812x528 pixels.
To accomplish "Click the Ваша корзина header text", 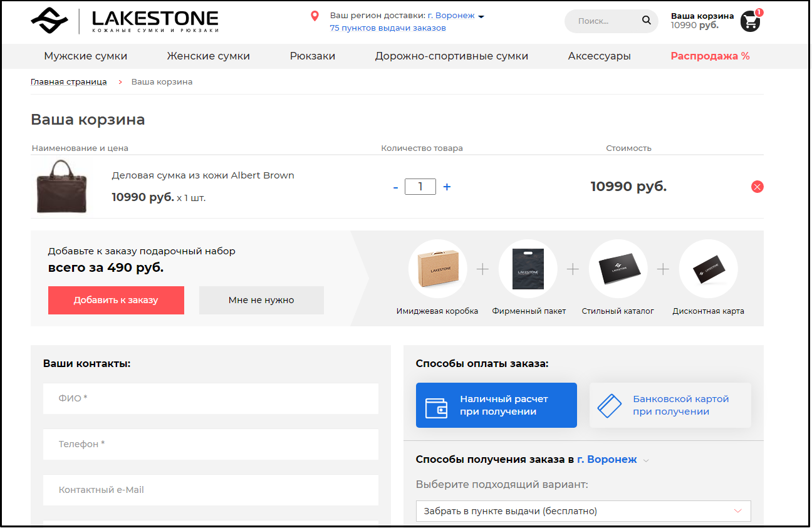I will 702,16.
